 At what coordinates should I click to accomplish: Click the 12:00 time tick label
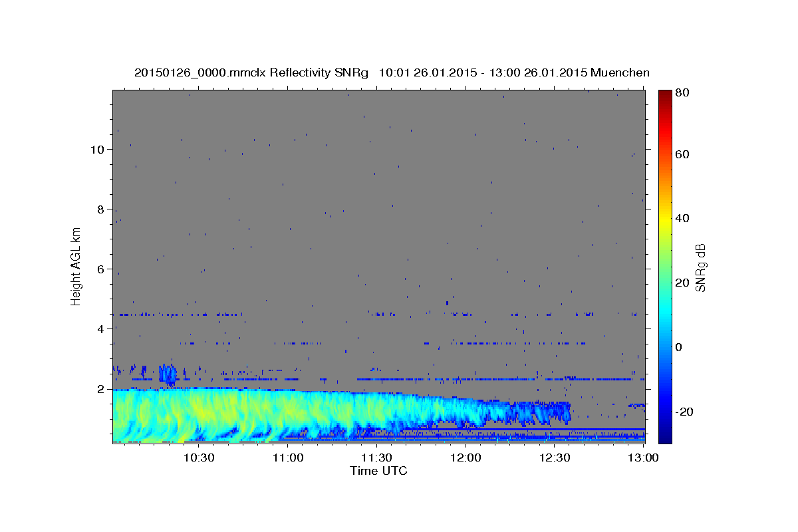[465, 458]
